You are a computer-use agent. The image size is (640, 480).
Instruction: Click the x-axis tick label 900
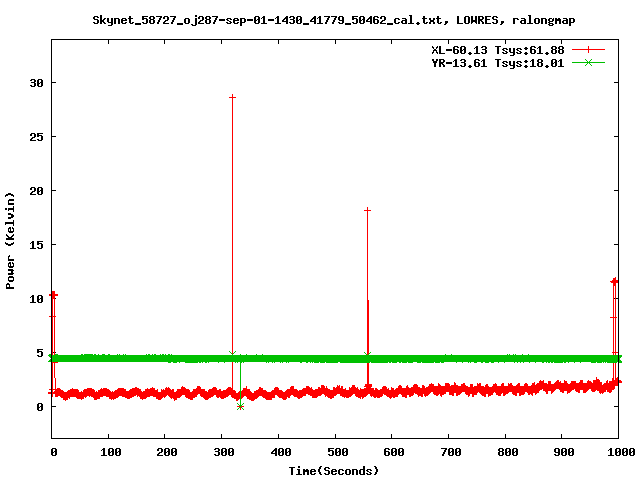(x=564, y=452)
